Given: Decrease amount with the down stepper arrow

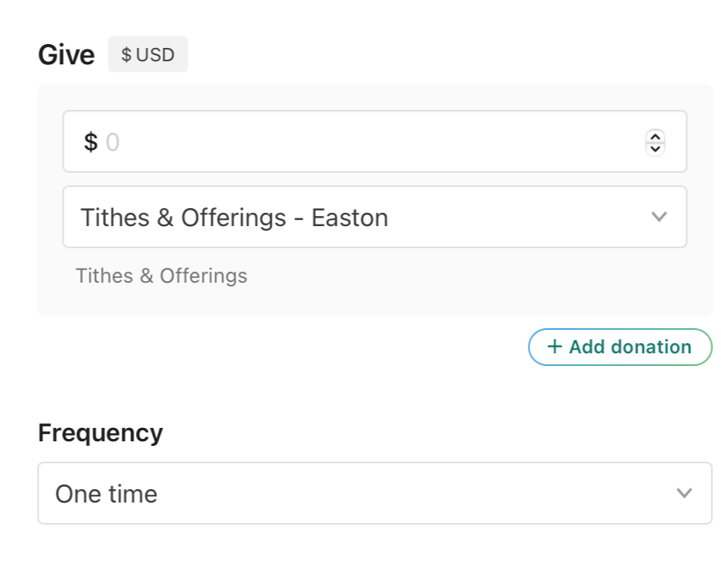Looking at the screenshot, I should (655, 149).
